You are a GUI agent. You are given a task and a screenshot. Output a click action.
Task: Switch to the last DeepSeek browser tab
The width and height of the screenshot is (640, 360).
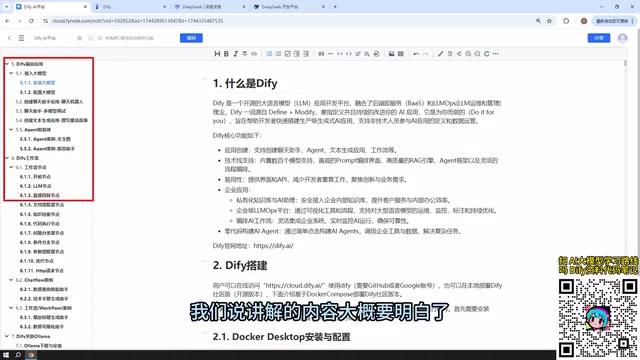coord(288,7)
